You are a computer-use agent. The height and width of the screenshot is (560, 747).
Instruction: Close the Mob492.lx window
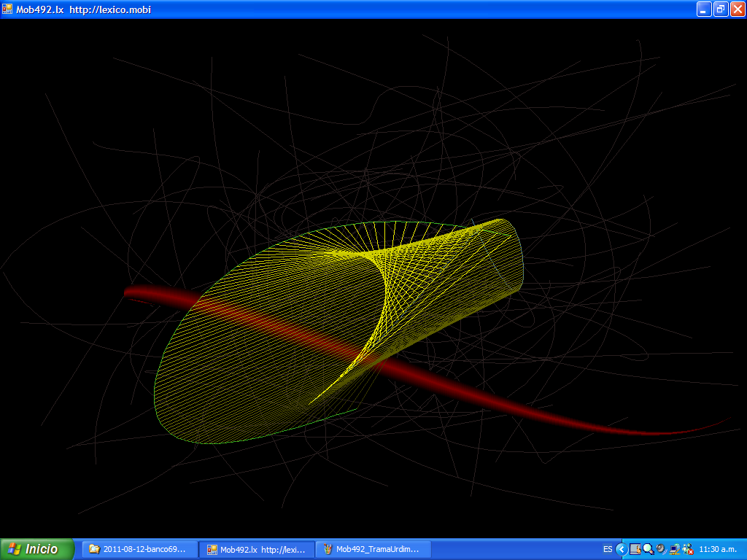pyautogui.click(x=737, y=9)
